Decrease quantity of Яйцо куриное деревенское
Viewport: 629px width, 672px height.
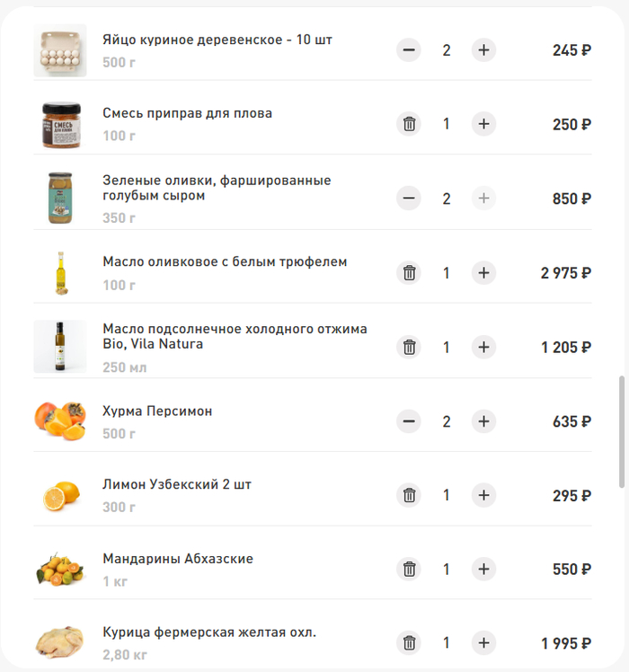click(x=409, y=50)
